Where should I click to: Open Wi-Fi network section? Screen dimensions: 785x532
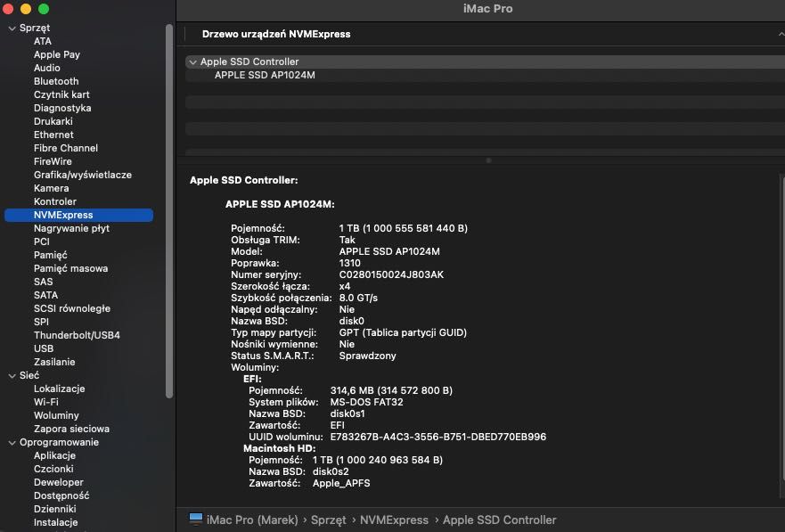tap(46, 402)
